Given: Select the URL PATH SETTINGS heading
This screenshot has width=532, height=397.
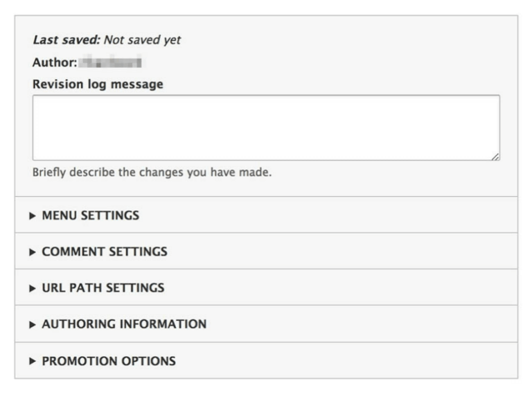Looking at the screenshot, I should pyautogui.click(x=103, y=288).
